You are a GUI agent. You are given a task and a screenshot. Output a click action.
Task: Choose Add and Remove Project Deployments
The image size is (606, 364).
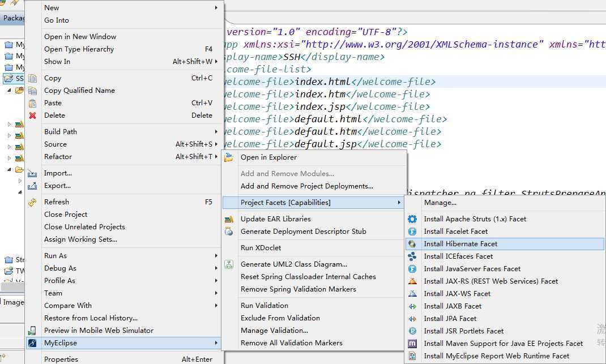[x=306, y=186]
